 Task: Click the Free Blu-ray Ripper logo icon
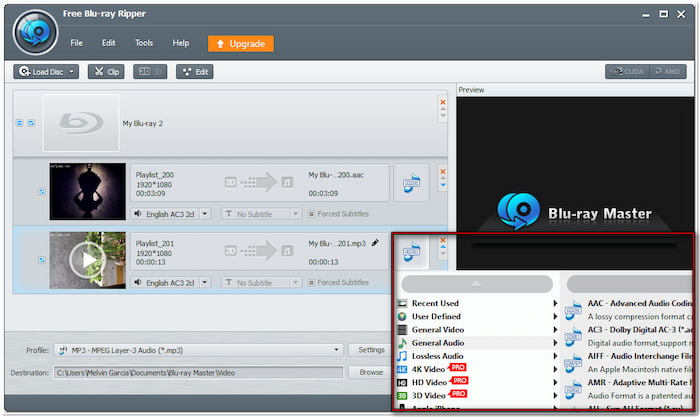click(x=36, y=32)
